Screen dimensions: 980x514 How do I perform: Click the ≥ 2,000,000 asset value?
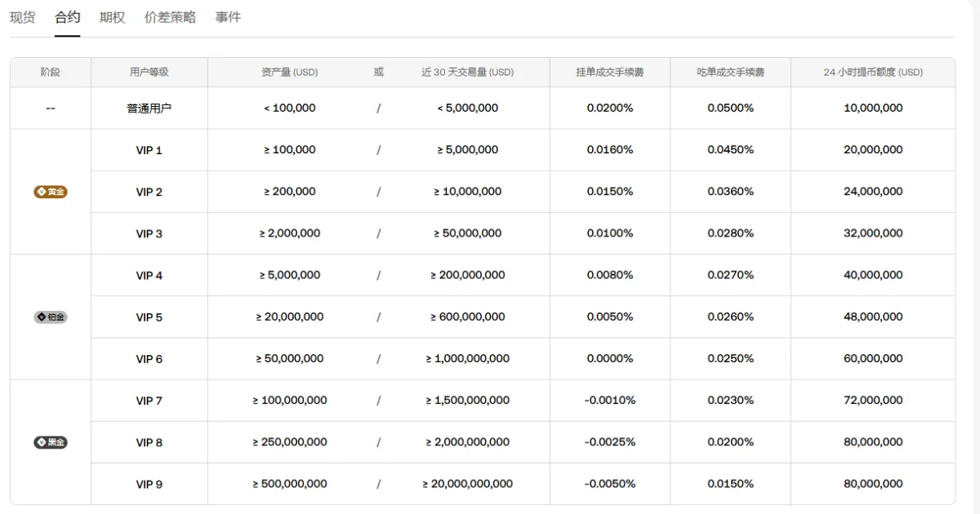point(290,233)
